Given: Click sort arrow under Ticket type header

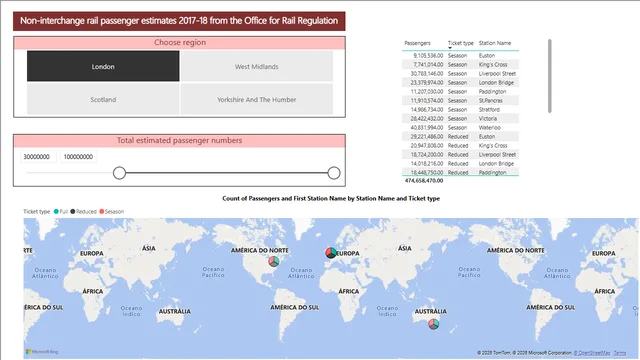Looking at the screenshot, I should (450, 48).
